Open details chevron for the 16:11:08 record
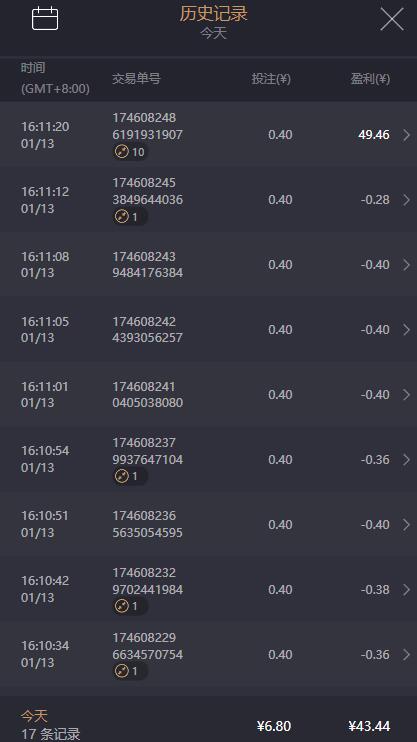The width and height of the screenshot is (417, 742). 407,265
